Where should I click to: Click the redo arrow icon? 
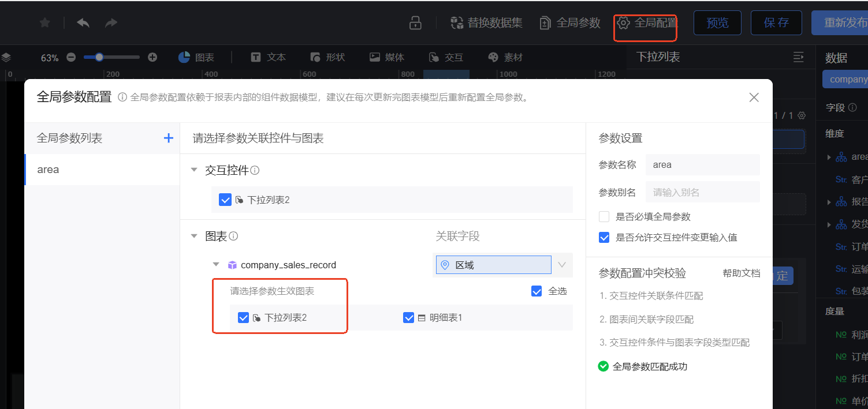(111, 22)
